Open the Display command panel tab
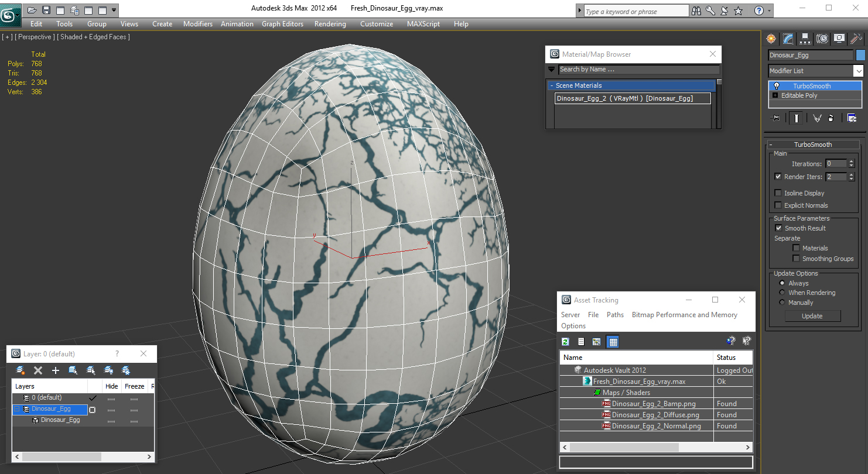Viewport: 868px width, 474px height. (x=839, y=39)
